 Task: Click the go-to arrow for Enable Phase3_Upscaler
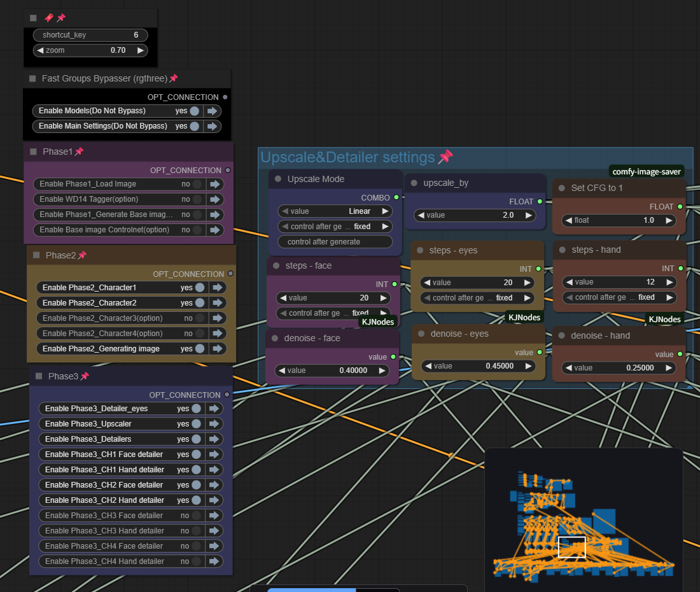(215, 424)
